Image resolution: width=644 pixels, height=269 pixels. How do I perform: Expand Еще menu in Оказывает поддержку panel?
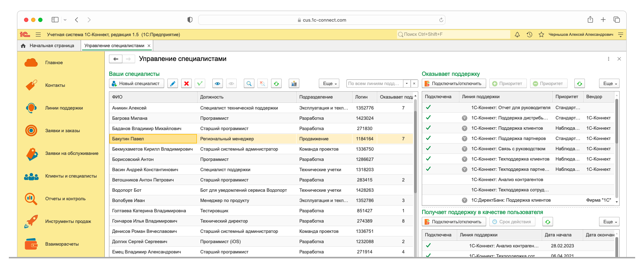[609, 84]
